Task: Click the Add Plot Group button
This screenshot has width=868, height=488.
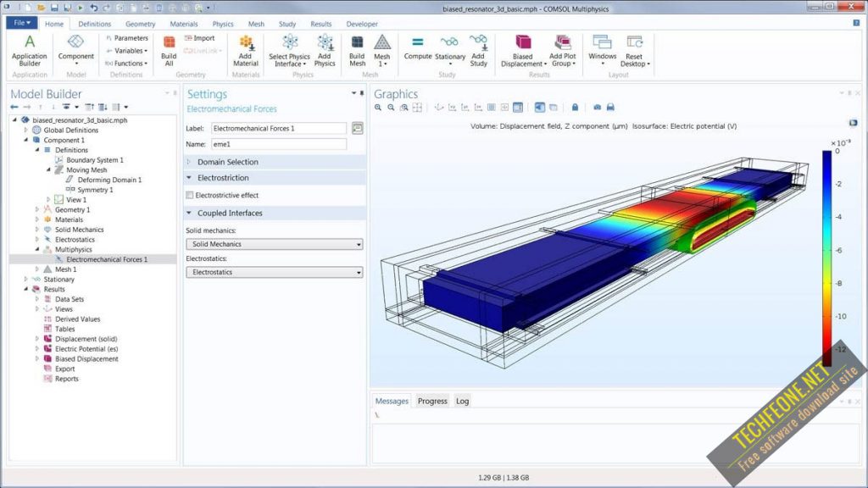Action: 563,50
